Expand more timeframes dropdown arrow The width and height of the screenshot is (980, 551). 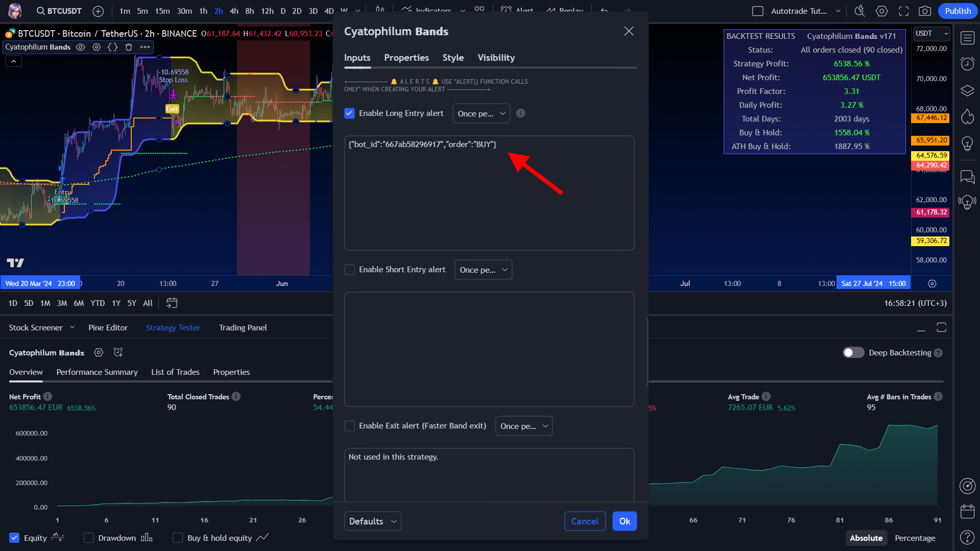click(x=357, y=11)
